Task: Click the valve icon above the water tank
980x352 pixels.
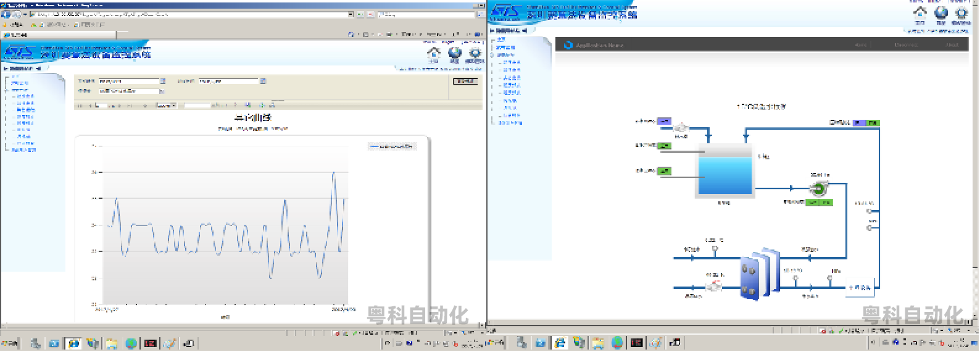Action: point(681,128)
